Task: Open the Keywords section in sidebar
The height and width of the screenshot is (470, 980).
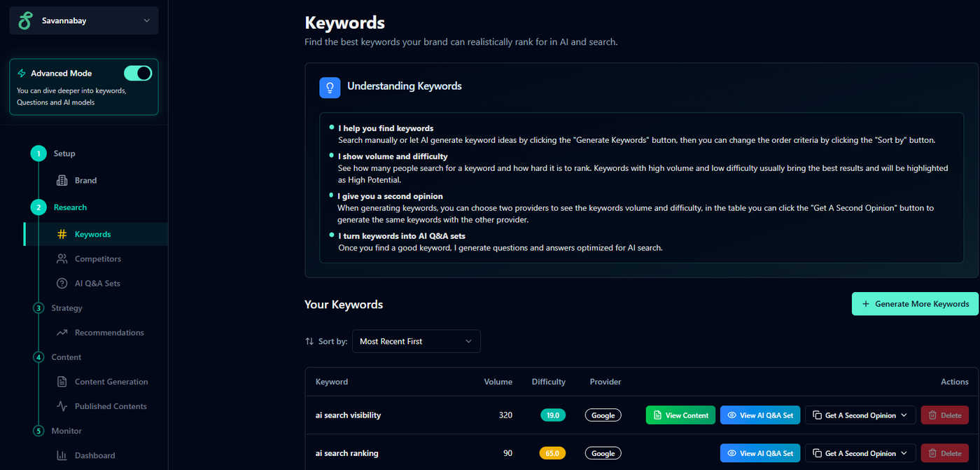Action: (92, 235)
